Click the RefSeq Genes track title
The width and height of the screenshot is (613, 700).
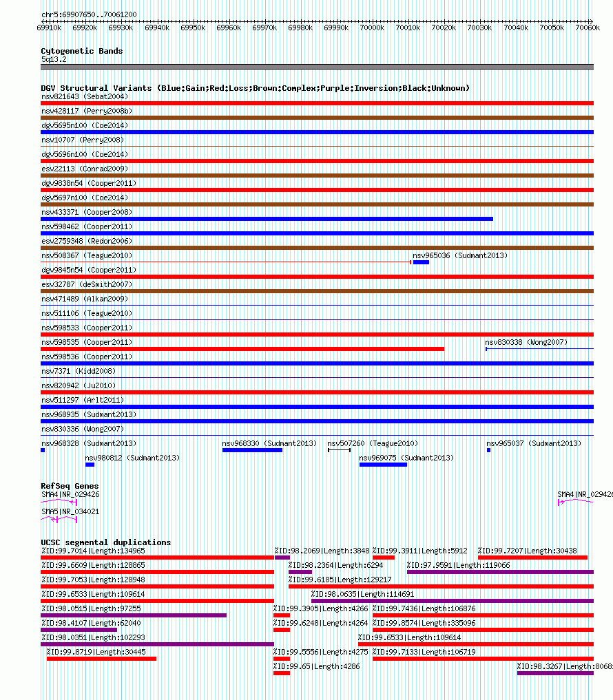coord(70,486)
